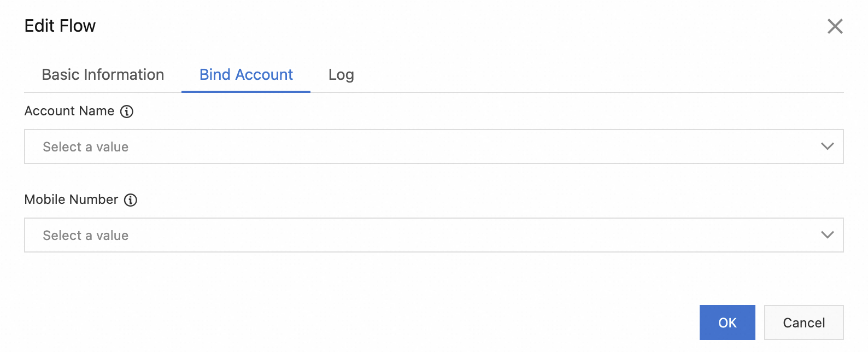Screen dimensions: 868x352
Task: Select the Bind Account tab
Action: point(246,75)
